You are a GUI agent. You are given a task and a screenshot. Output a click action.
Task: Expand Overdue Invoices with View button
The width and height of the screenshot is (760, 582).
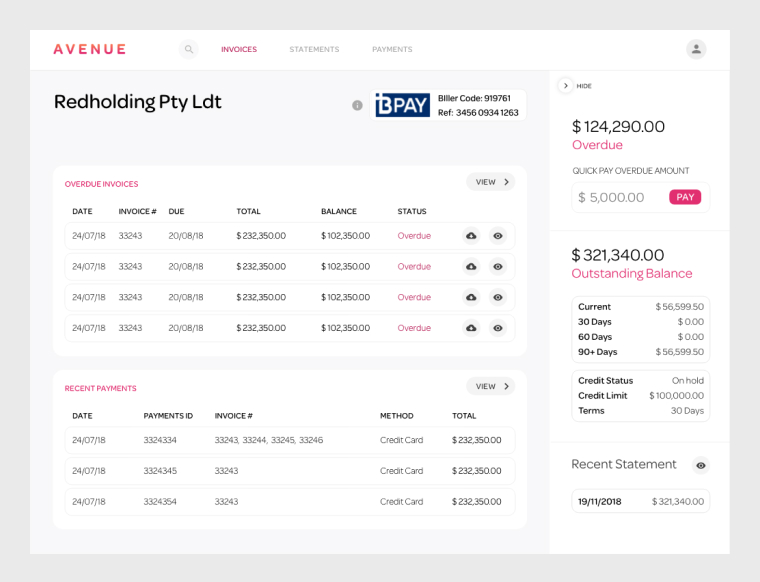tap(492, 182)
